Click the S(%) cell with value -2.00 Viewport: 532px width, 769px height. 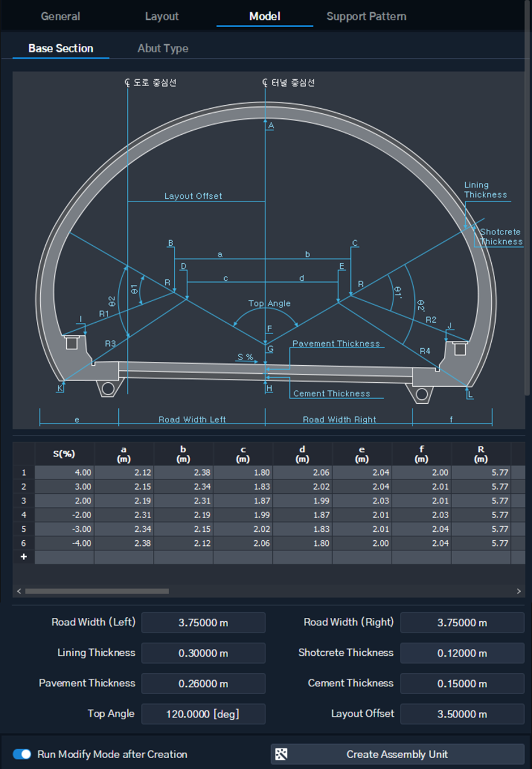[65, 515]
